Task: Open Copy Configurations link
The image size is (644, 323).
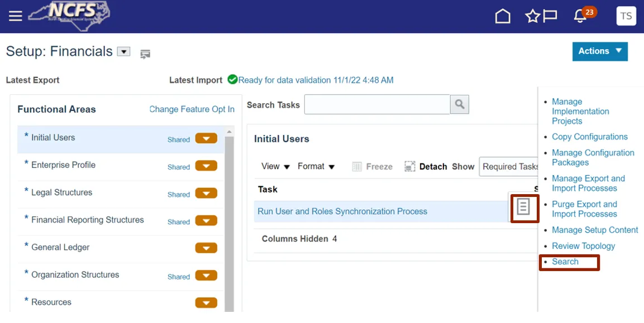Action: (590, 137)
